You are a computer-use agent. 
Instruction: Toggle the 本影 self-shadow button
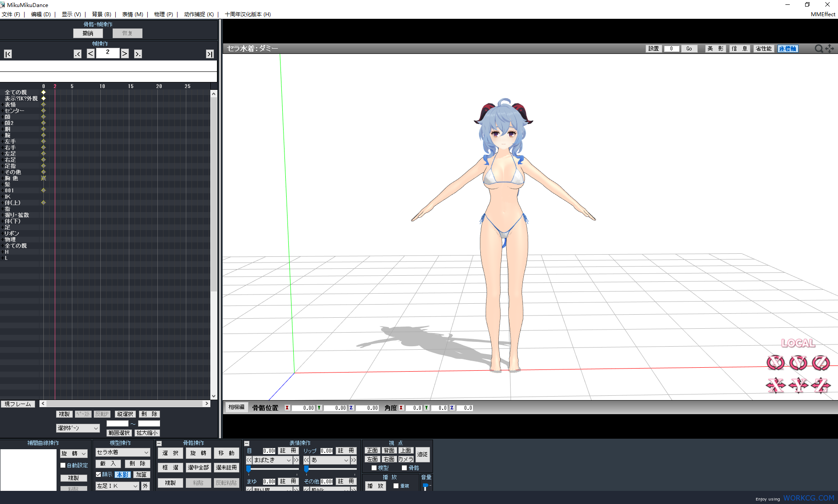[123, 475]
